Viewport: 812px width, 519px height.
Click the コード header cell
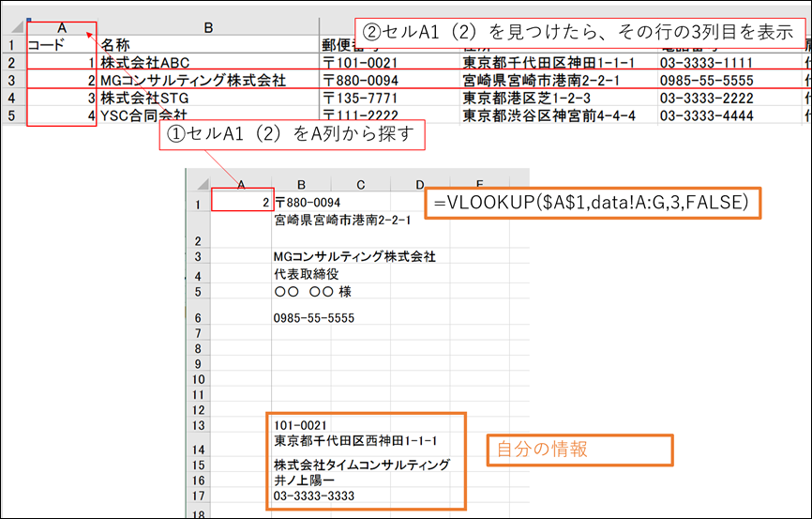point(62,45)
